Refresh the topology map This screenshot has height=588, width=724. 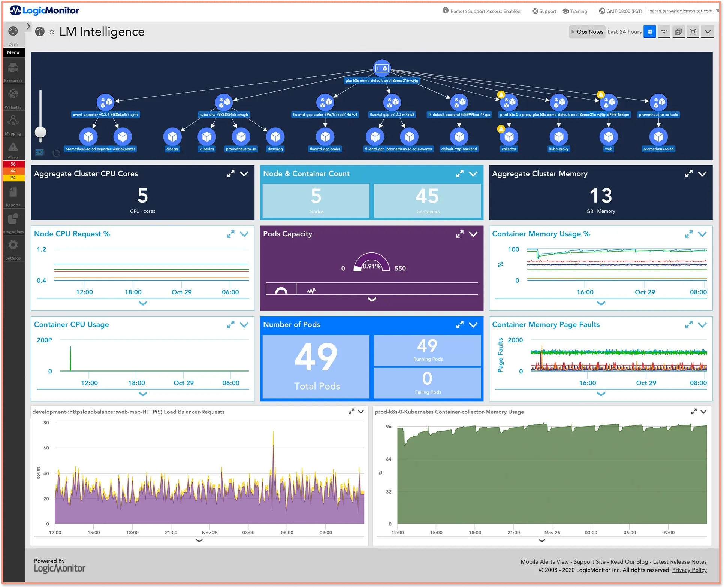click(x=57, y=153)
